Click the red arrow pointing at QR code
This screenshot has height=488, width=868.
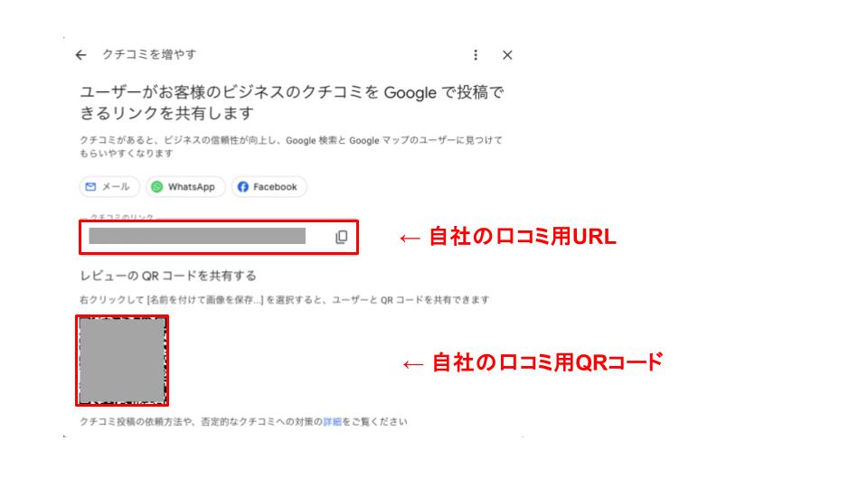[x=413, y=364]
